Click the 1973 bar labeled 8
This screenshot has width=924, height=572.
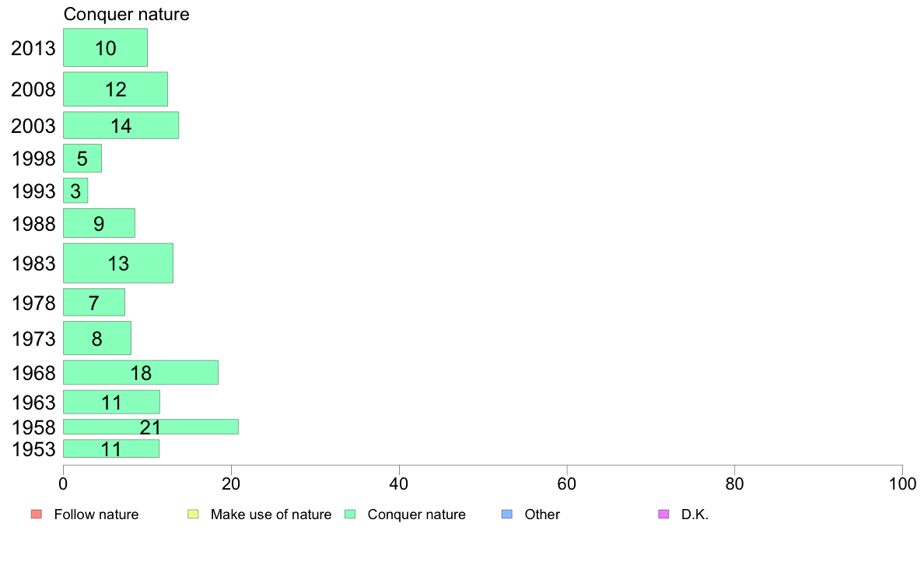point(97,338)
